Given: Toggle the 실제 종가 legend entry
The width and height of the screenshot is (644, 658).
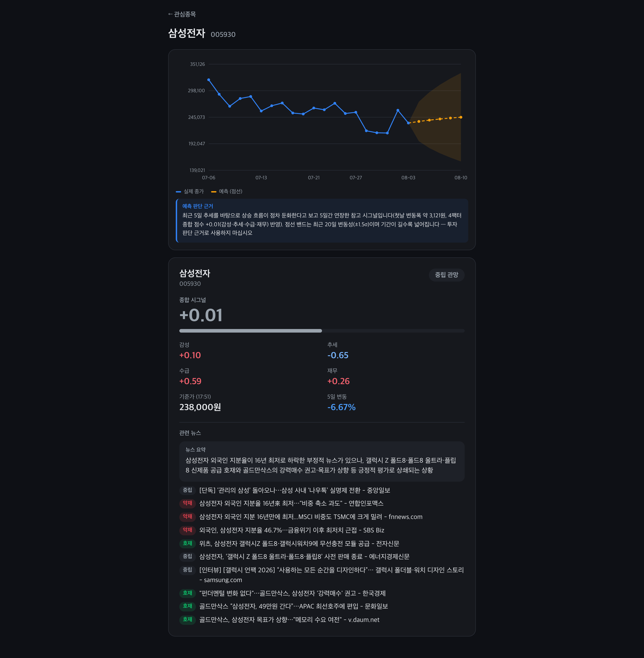Looking at the screenshot, I should pyautogui.click(x=190, y=192).
